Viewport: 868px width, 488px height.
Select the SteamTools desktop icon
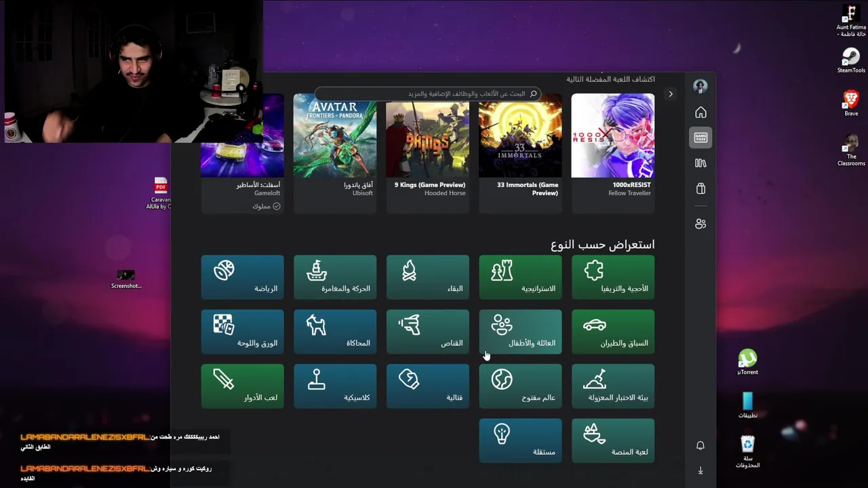pyautogui.click(x=851, y=60)
